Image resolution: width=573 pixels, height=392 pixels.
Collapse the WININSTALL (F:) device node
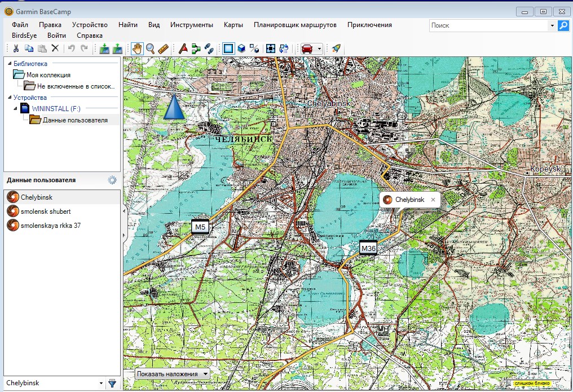15,108
